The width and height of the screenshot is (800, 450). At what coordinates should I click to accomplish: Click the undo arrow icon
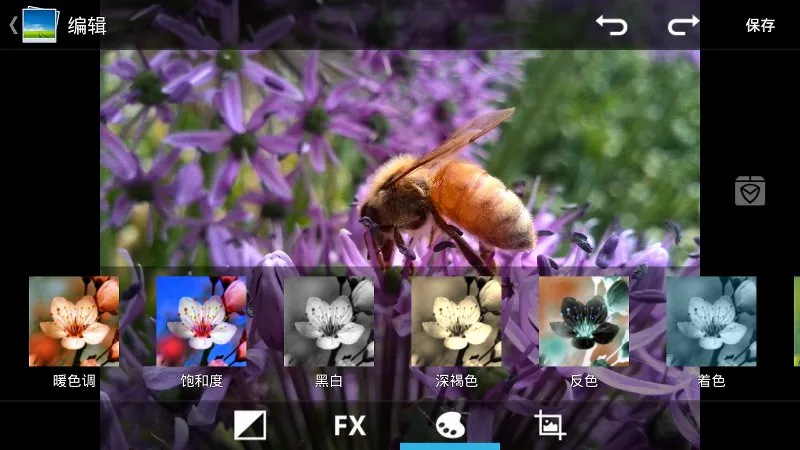pos(611,25)
